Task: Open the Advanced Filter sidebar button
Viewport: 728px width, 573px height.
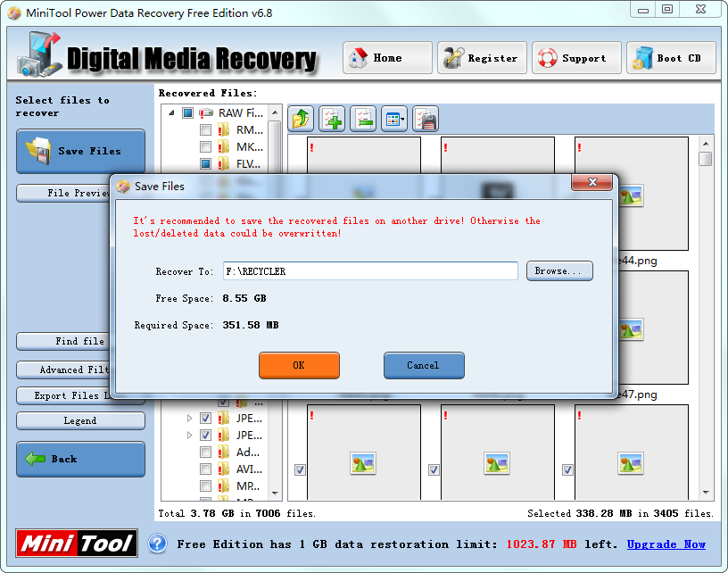Action: click(63, 370)
